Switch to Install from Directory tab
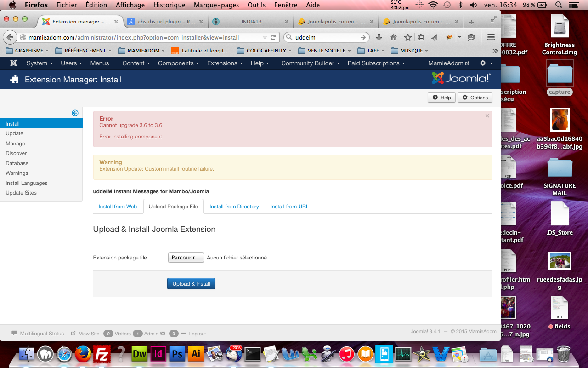The height and width of the screenshot is (368, 588). coord(234,207)
